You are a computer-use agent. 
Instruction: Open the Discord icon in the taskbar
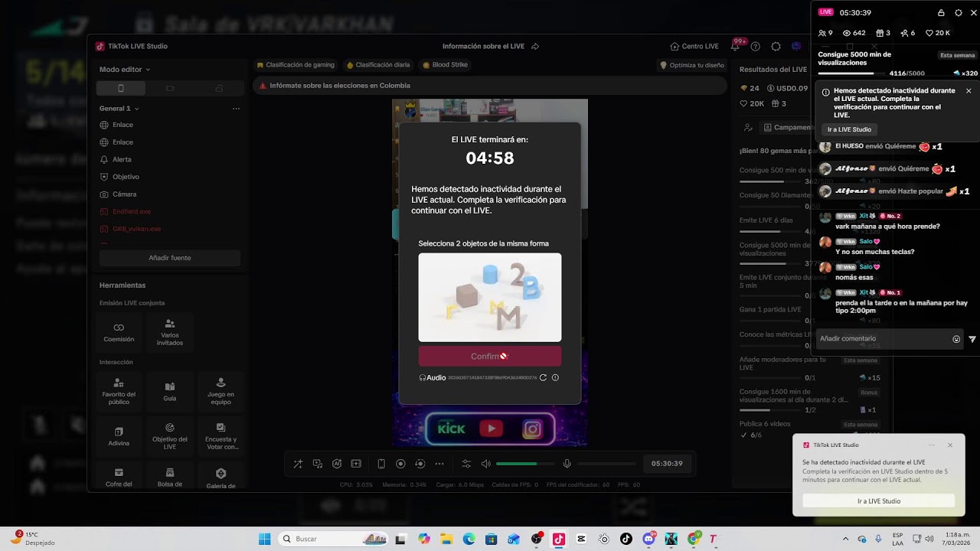[x=649, y=539]
